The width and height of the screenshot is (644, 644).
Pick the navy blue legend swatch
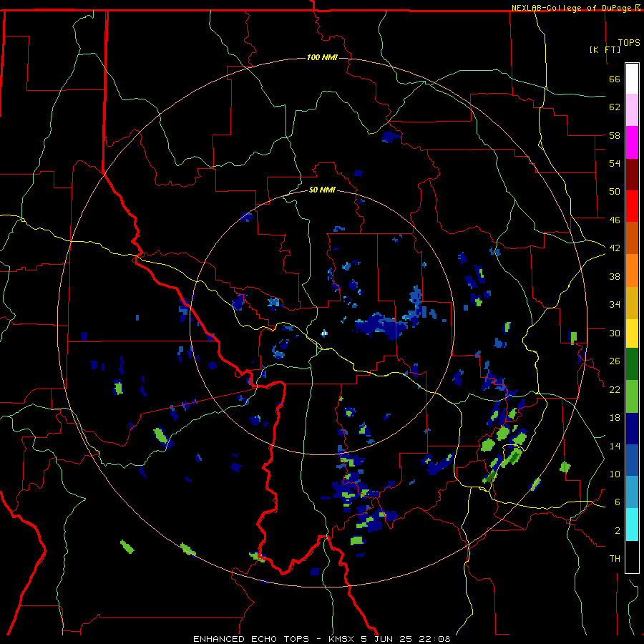point(632,429)
